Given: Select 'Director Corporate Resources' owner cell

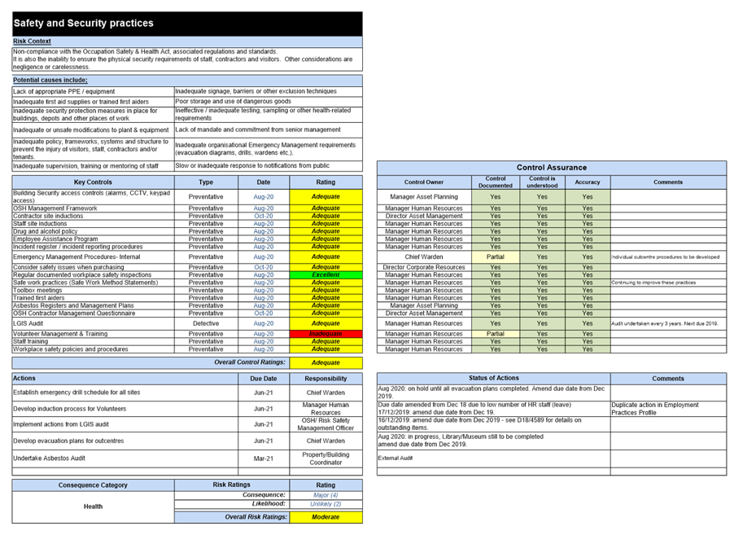Looking at the screenshot, I should 424,267.
